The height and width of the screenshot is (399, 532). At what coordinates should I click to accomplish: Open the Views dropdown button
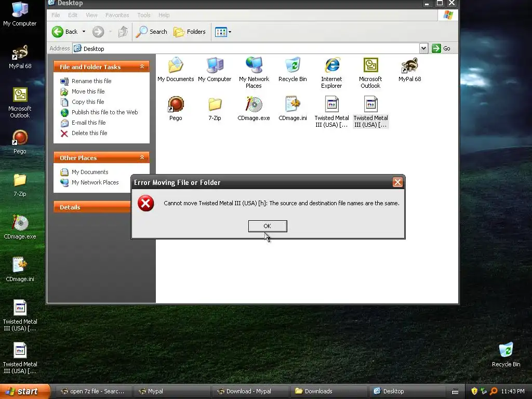point(223,32)
